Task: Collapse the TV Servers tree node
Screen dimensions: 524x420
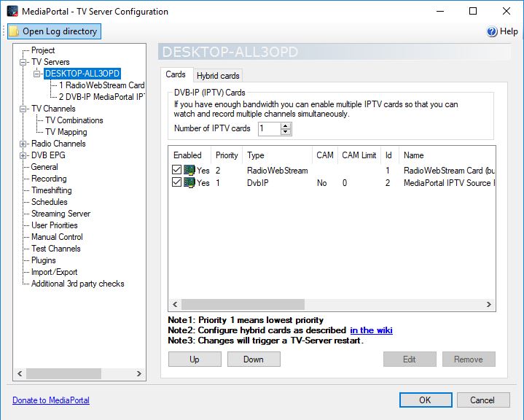Action: (x=23, y=62)
